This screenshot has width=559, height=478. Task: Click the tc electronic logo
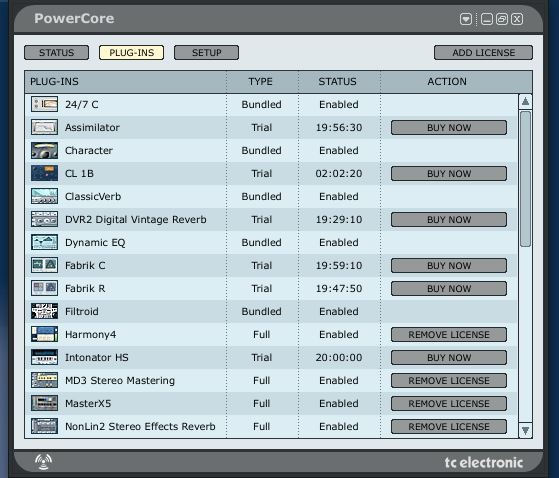(x=484, y=463)
